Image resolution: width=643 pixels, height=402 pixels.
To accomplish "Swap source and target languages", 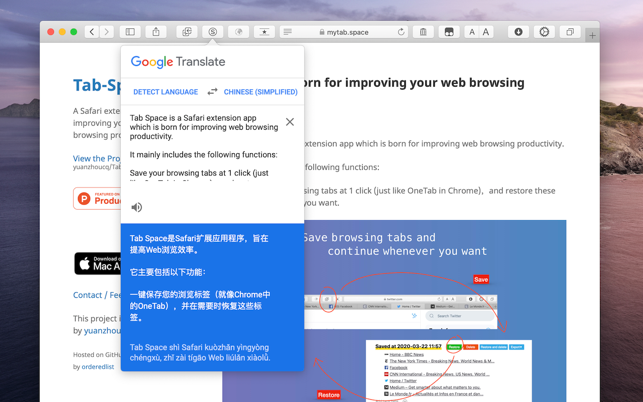I will [212, 91].
